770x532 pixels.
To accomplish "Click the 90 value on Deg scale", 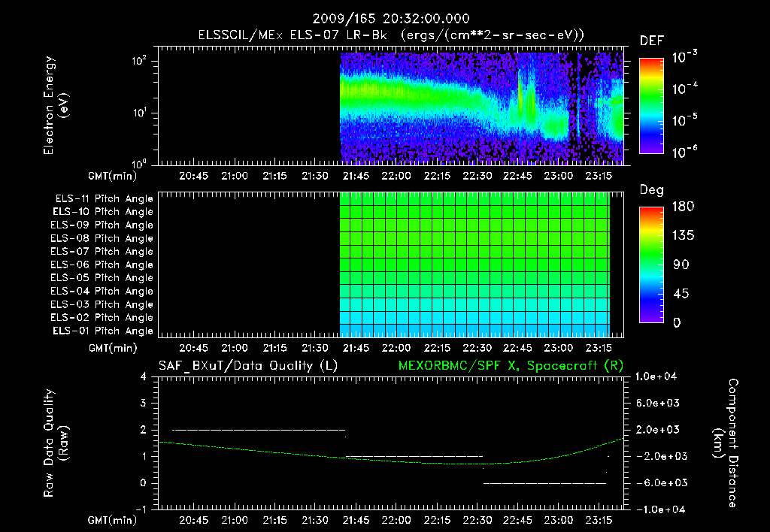I will point(681,264).
